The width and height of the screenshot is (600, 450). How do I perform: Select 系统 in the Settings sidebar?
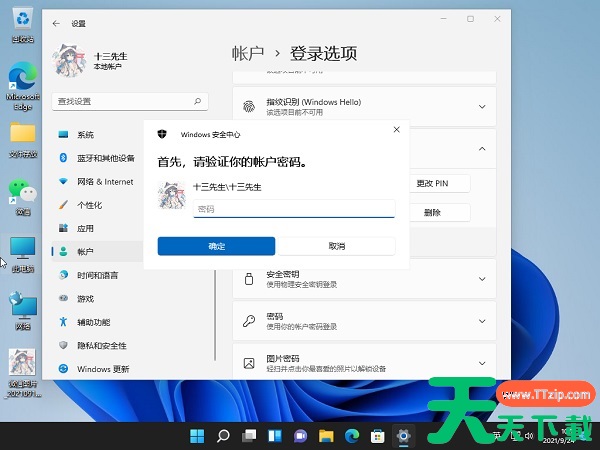[85, 135]
